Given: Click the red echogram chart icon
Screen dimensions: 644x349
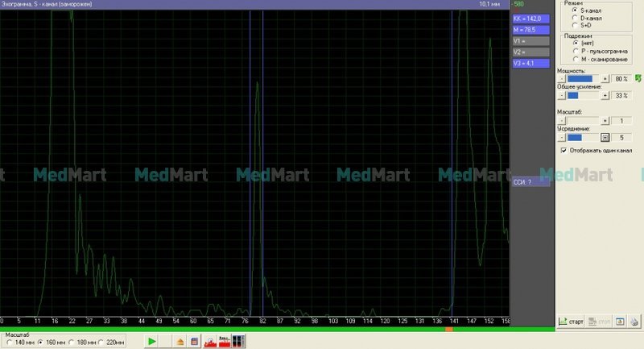Looking at the screenshot, I should point(210,341).
